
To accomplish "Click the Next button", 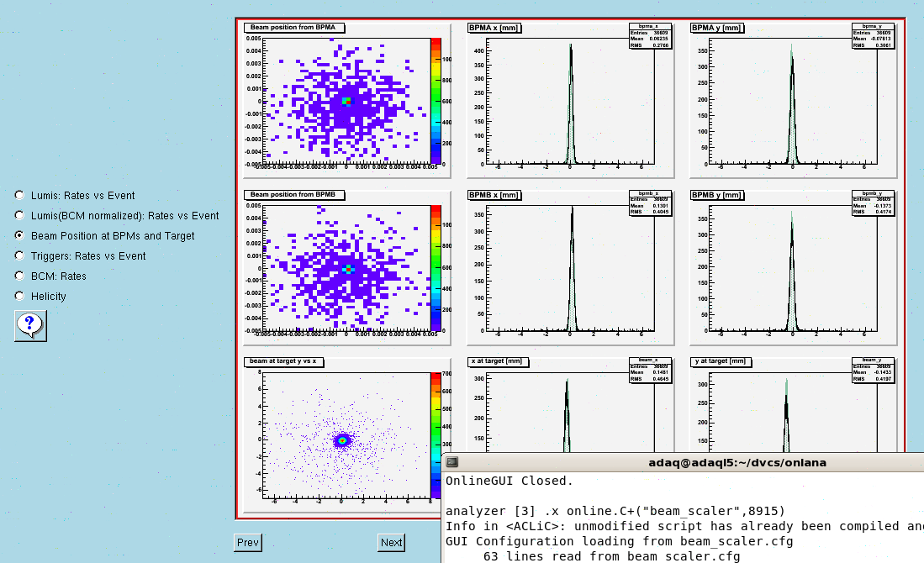I will [x=391, y=542].
